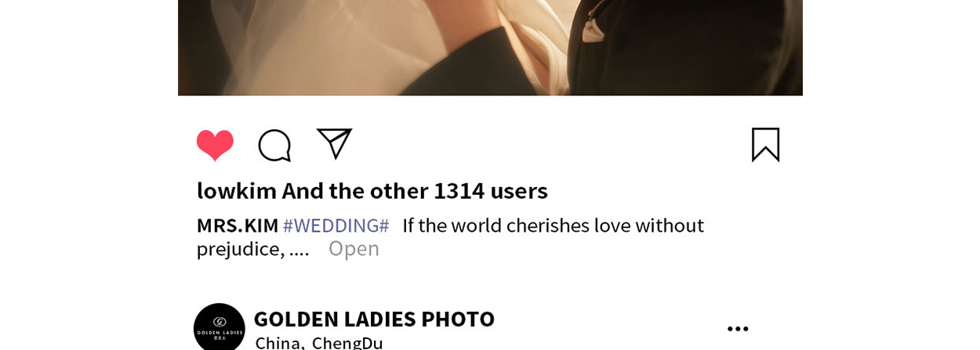Open comments with the speech bubble icon
Image resolution: width=980 pixels, height=350 pixels.
[x=274, y=146]
